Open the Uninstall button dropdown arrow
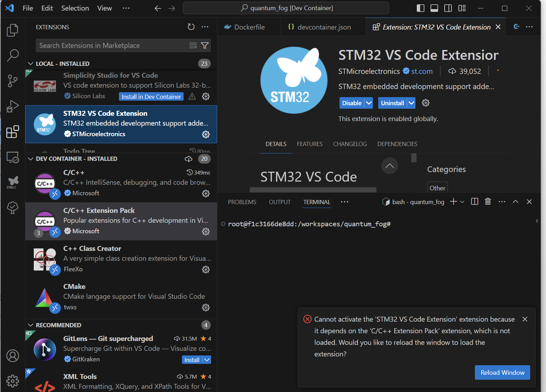 pyautogui.click(x=411, y=103)
